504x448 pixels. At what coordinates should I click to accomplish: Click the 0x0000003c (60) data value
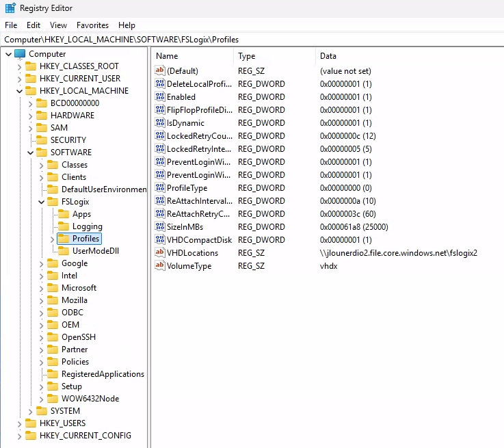tap(348, 213)
